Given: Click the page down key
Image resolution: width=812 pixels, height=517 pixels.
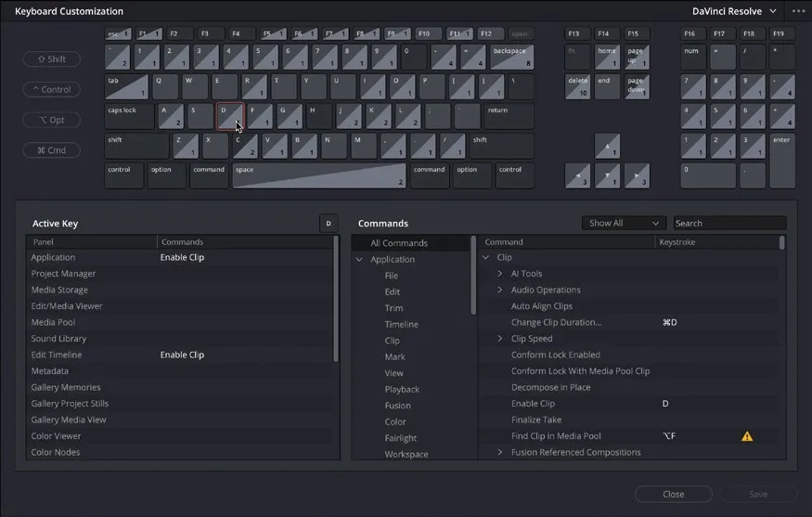Looking at the screenshot, I should coord(637,86).
